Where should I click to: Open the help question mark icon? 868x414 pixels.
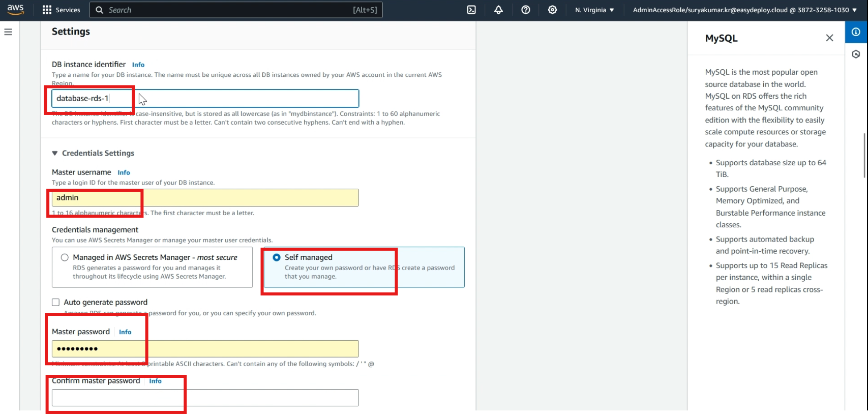point(526,10)
